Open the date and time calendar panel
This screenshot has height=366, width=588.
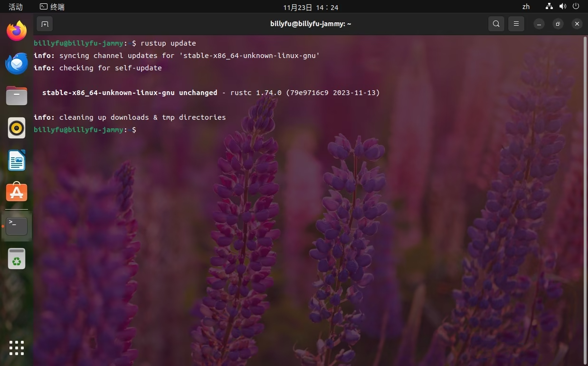[311, 7]
